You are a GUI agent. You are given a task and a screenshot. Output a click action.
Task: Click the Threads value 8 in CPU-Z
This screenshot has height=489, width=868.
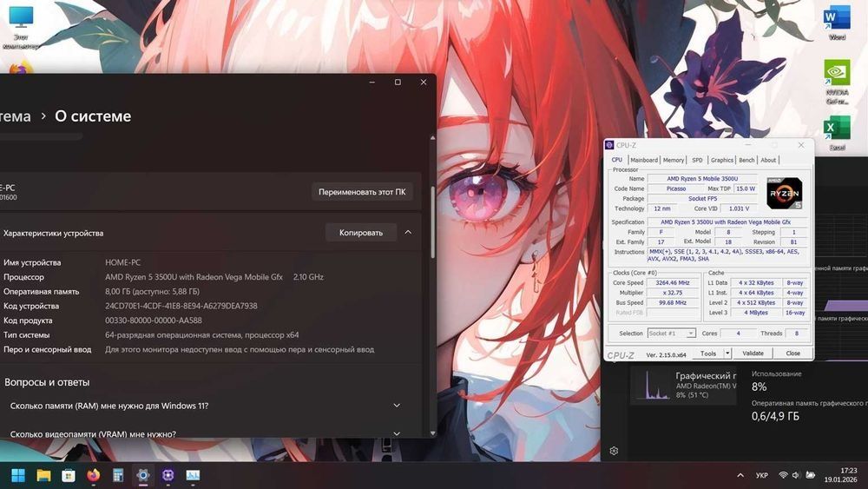pos(797,334)
